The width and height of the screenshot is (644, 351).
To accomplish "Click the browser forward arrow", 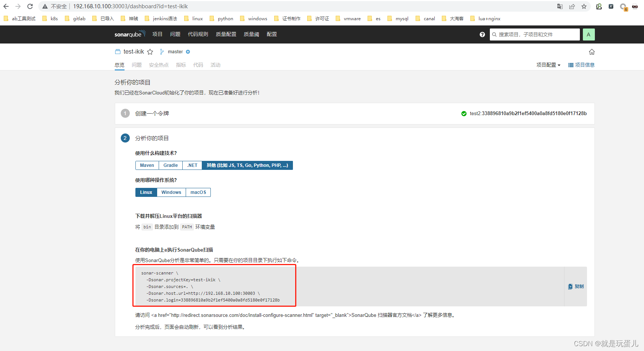I will [x=18, y=6].
